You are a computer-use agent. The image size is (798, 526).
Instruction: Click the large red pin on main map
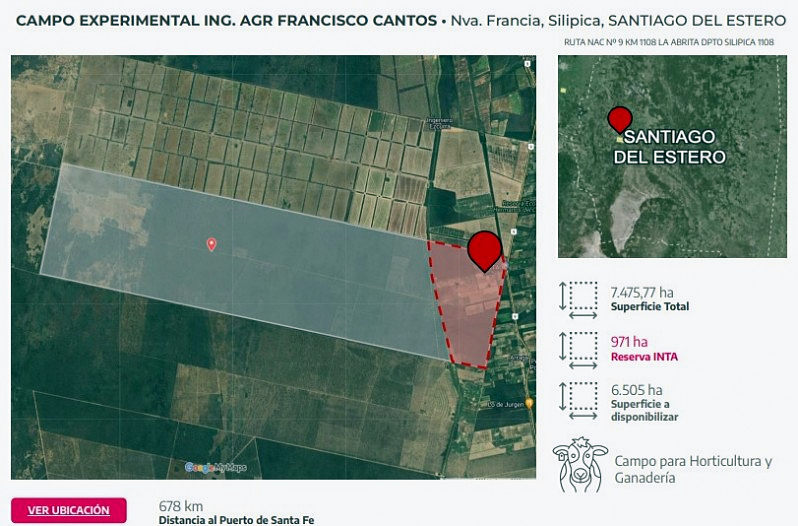point(485,250)
